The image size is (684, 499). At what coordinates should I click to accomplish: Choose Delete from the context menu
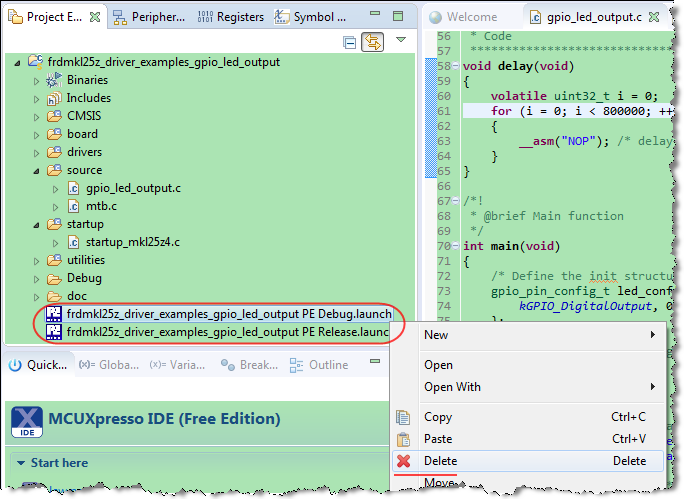[528, 461]
